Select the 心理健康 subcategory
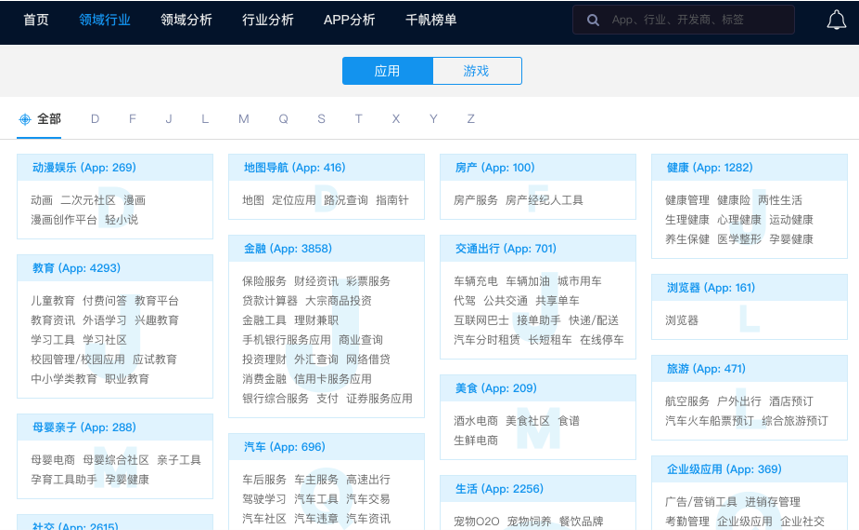This screenshot has height=530, width=859. click(x=739, y=220)
